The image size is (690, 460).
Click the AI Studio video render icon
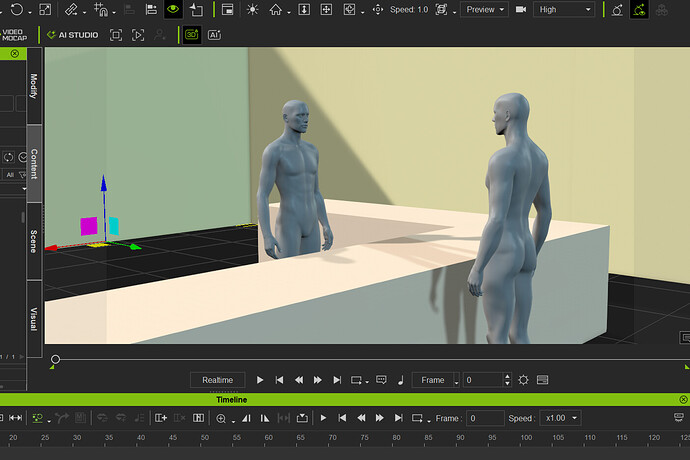[x=138, y=35]
